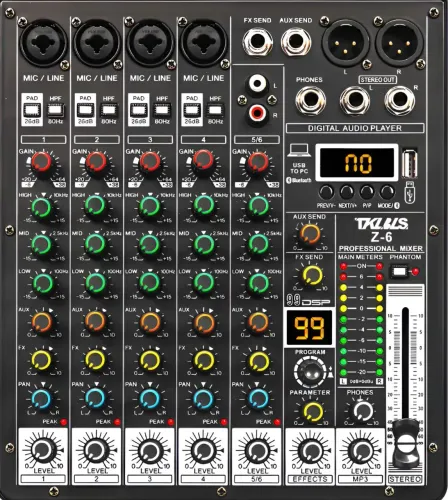
Task: Click the master FX SEND yellow knob
Action: click(312, 275)
